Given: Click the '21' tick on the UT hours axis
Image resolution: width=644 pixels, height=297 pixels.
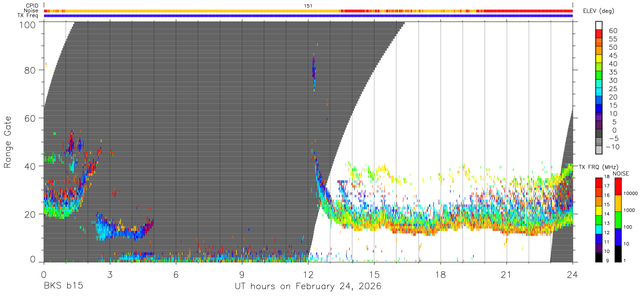Looking at the screenshot, I should (x=507, y=274).
